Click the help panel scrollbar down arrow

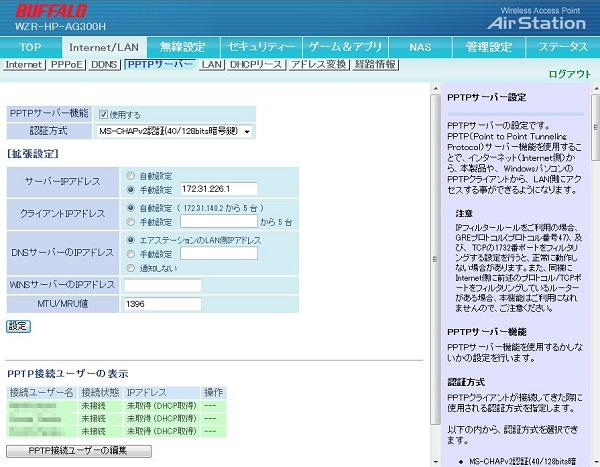click(x=596, y=462)
